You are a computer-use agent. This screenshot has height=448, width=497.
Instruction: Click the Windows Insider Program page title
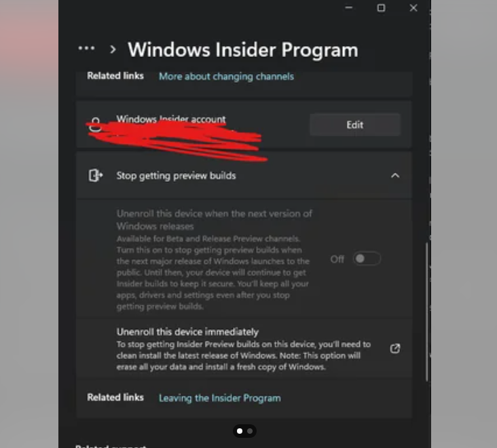point(243,50)
